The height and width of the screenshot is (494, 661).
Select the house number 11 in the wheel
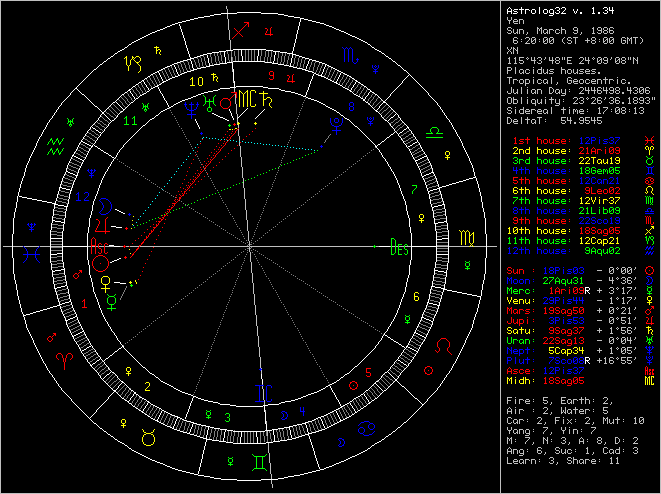click(x=128, y=121)
